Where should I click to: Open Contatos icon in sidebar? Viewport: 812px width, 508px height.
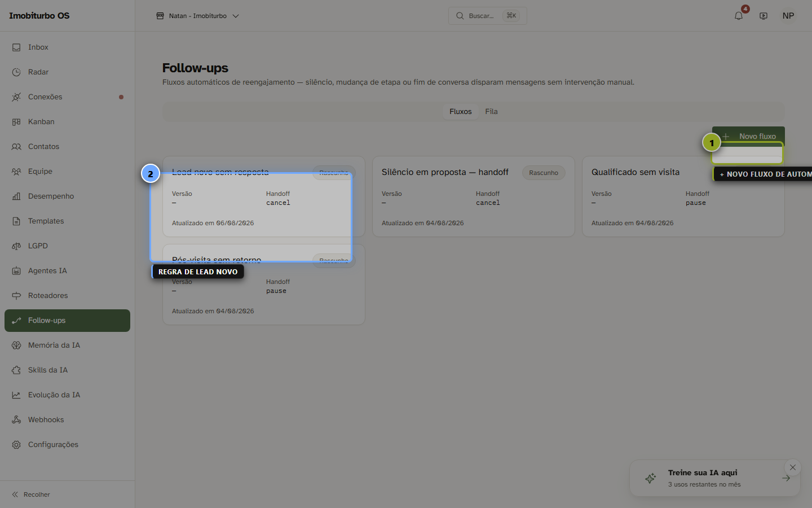click(16, 147)
